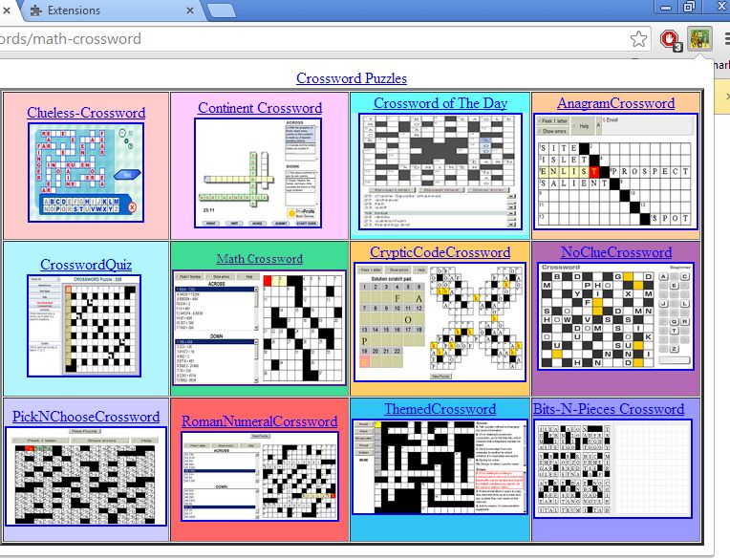730x560 pixels.
Task: Click the NoClueCrossword thumbnail image
Action: tap(616, 316)
